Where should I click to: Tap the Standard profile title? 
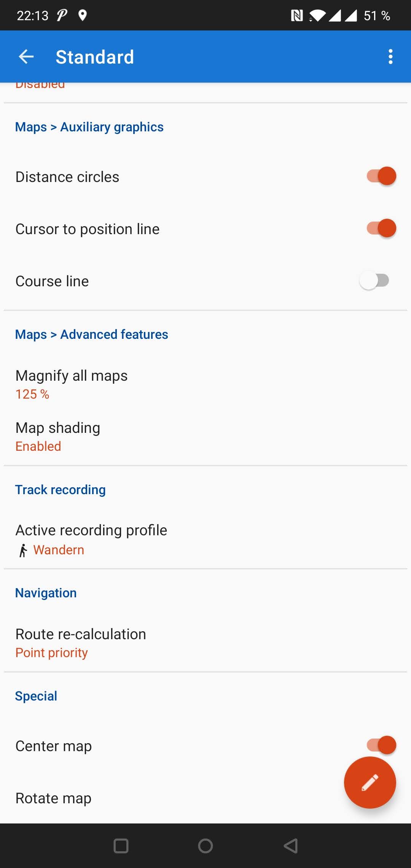click(95, 57)
